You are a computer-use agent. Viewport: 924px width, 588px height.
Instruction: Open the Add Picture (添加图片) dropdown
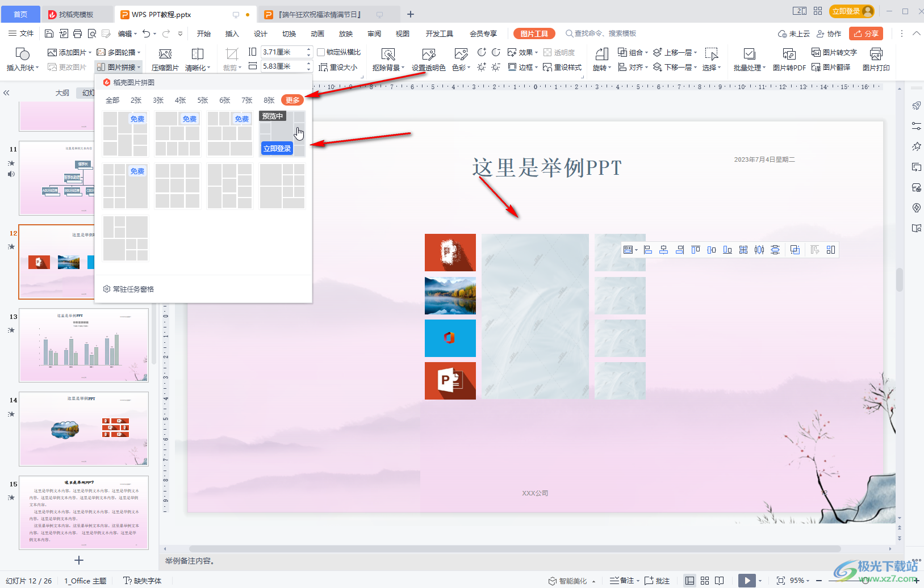69,52
